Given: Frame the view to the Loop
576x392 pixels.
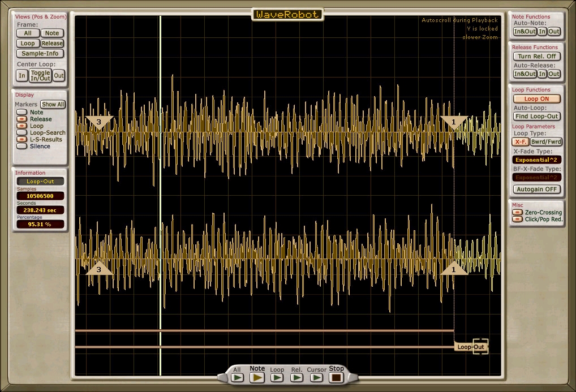Looking at the screenshot, I should pyautogui.click(x=28, y=44).
